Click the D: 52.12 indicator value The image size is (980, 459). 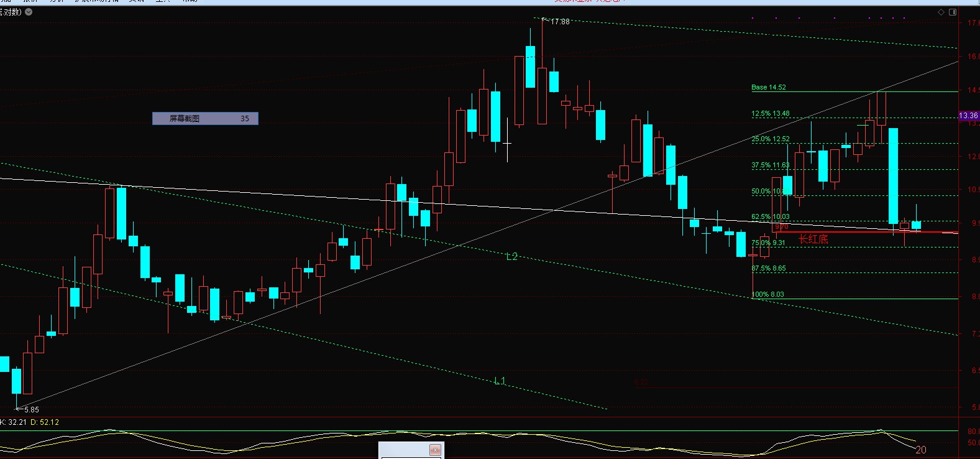click(45, 422)
